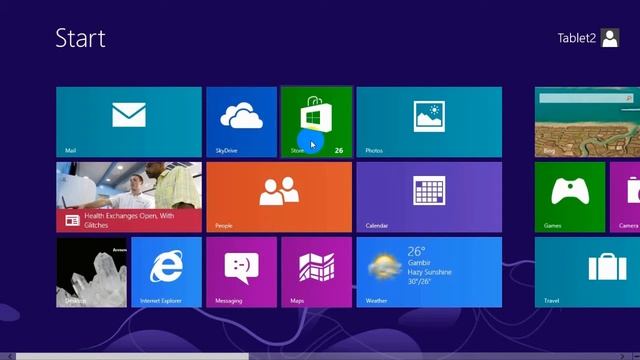Open the Photos tile
This screenshot has height=360, width=640.
(429, 122)
